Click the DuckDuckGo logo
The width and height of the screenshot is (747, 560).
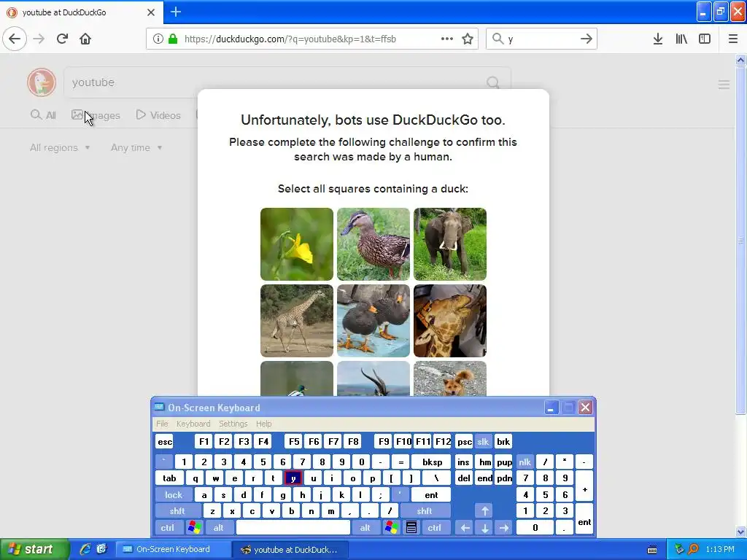click(x=42, y=82)
